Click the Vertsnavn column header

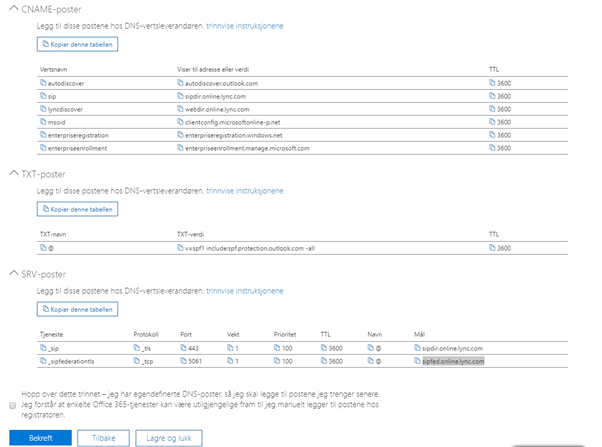point(53,70)
